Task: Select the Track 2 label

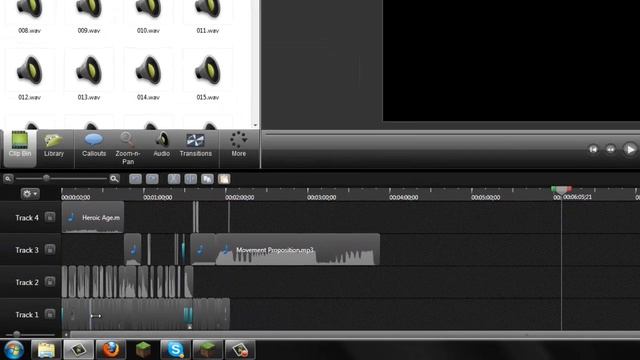Action: (27, 282)
